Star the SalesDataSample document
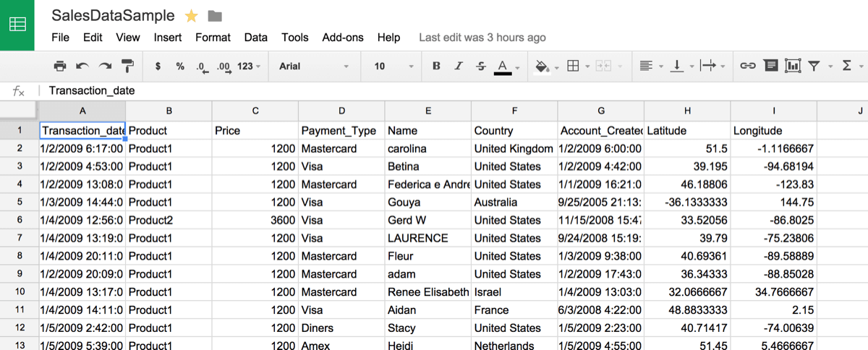Image resolution: width=868 pixels, height=350 pixels. click(x=192, y=16)
